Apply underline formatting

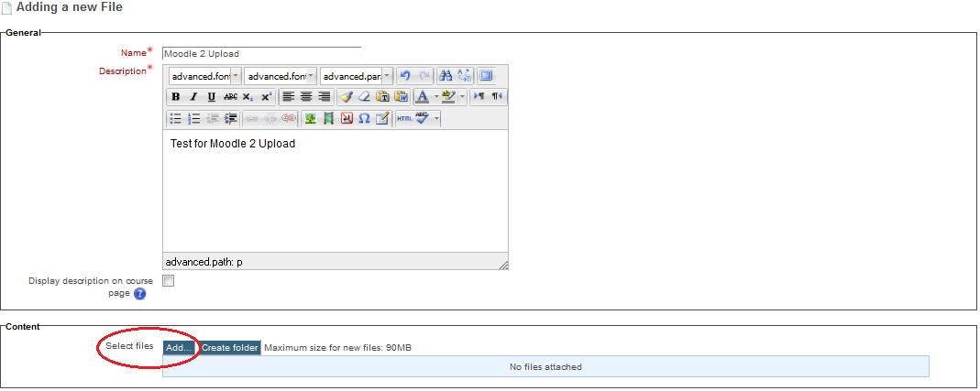[211, 97]
